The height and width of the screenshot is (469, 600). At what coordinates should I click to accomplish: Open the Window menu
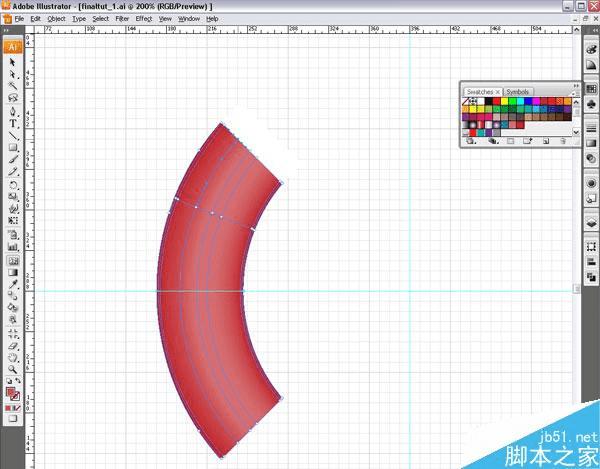pyautogui.click(x=189, y=19)
